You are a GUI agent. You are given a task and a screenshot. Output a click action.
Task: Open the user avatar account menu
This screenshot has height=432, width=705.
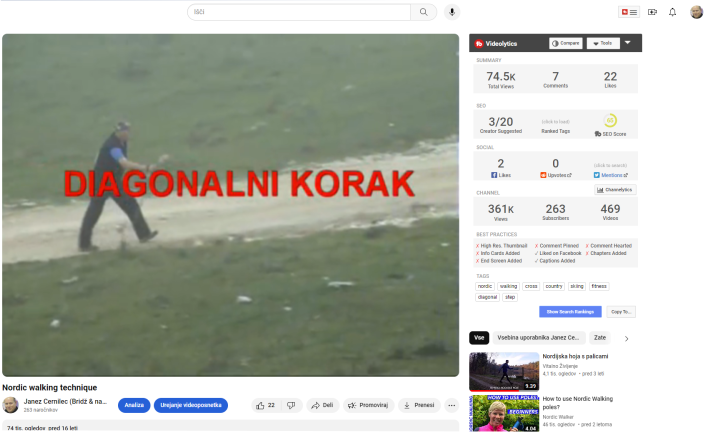click(696, 12)
